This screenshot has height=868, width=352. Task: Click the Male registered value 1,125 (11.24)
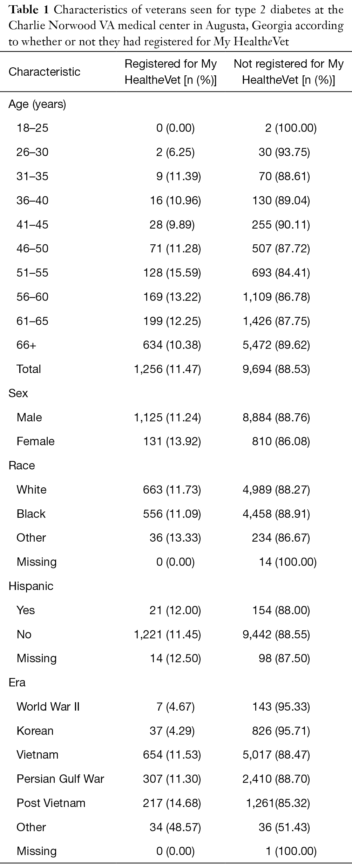pos(168,418)
